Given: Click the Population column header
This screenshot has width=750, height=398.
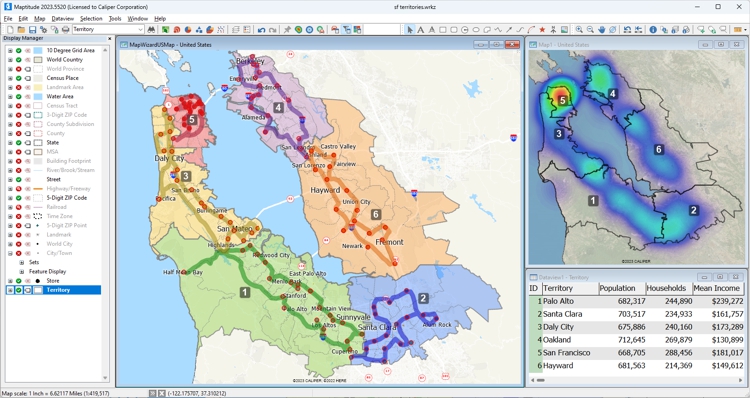Looking at the screenshot, I should [x=621, y=288].
